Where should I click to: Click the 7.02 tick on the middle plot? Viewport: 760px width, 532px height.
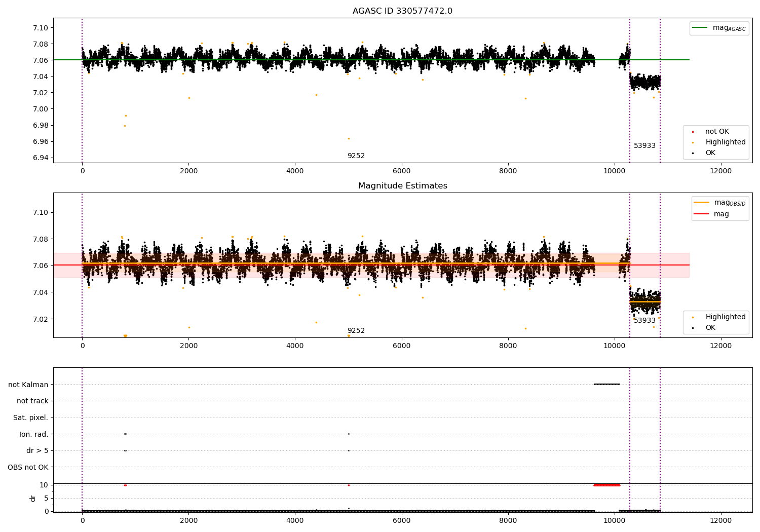tap(41, 319)
